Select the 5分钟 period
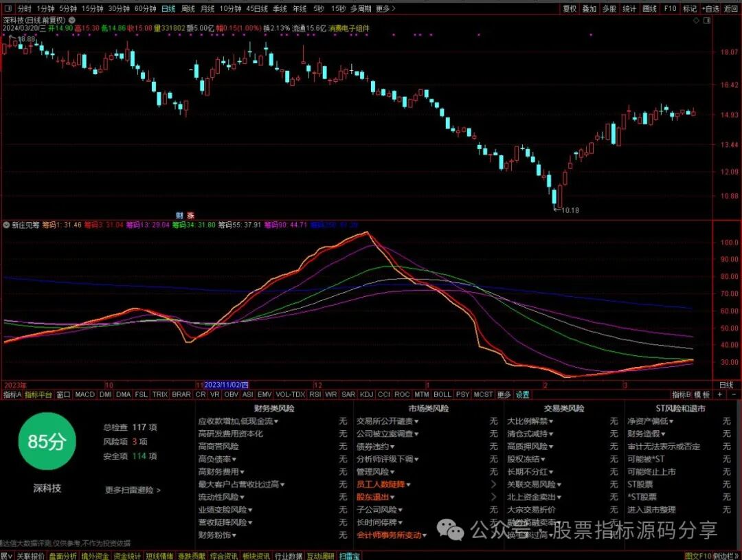 [x=68, y=8]
